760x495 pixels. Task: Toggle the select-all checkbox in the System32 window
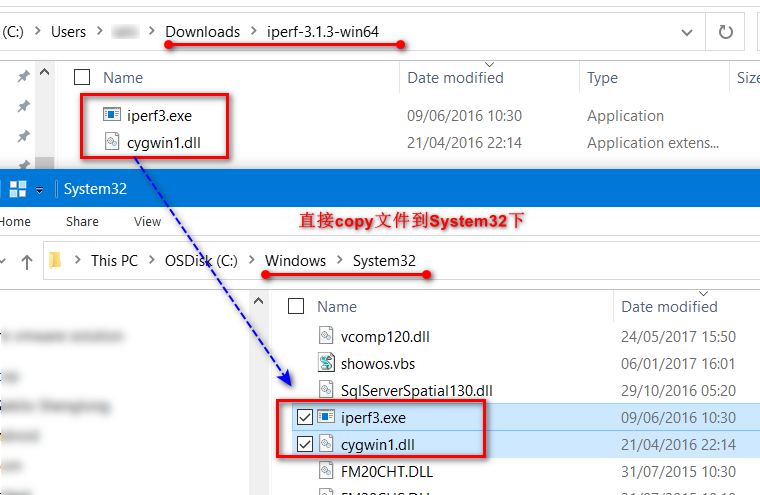click(296, 306)
